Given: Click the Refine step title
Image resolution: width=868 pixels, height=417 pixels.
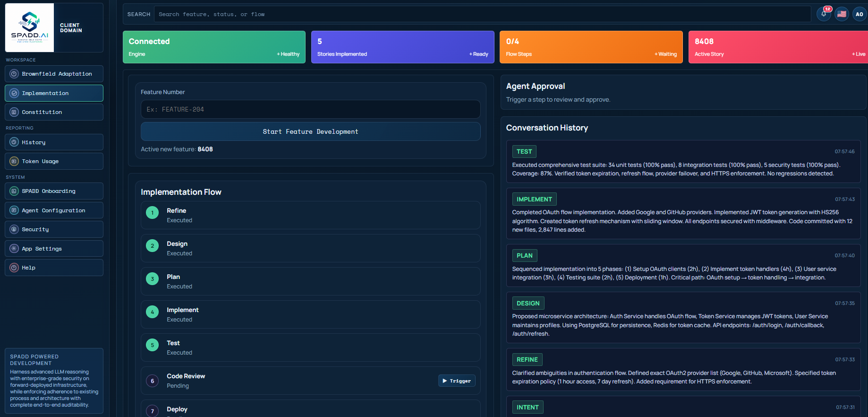Looking at the screenshot, I should click(x=176, y=210).
